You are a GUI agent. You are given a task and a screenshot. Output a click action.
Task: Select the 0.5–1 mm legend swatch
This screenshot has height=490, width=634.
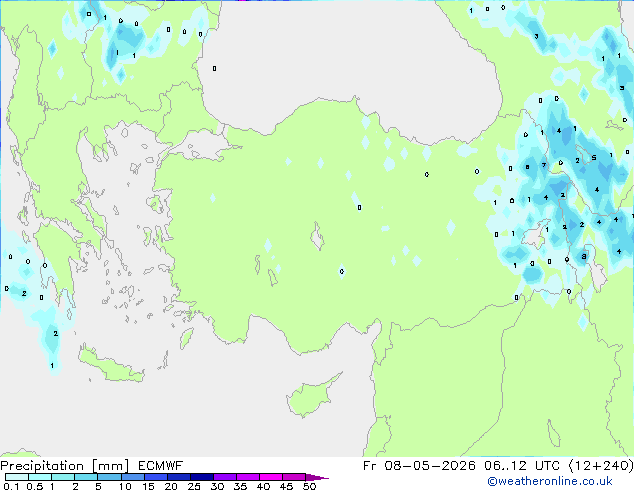pyautogui.click(x=40, y=477)
